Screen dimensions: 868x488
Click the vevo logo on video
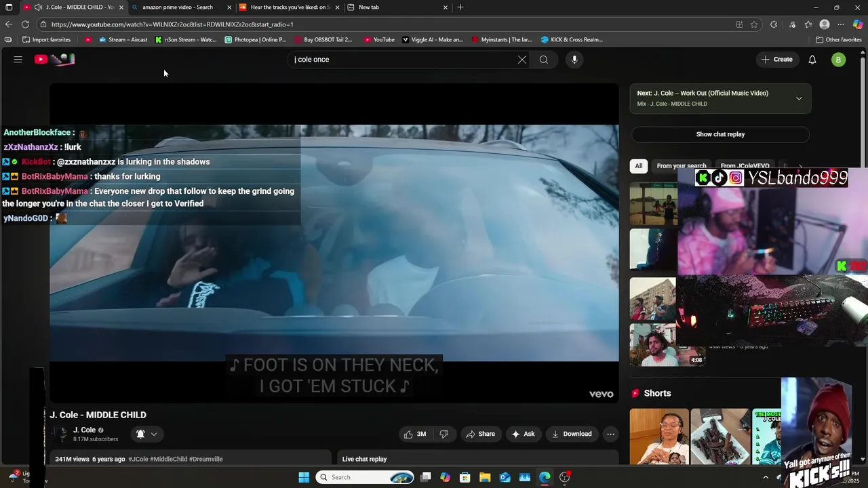click(x=601, y=394)
